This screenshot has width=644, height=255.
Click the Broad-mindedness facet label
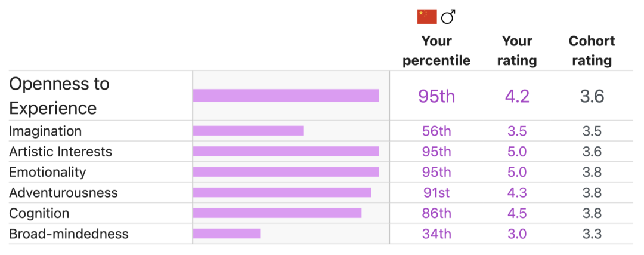pos(69,234)
